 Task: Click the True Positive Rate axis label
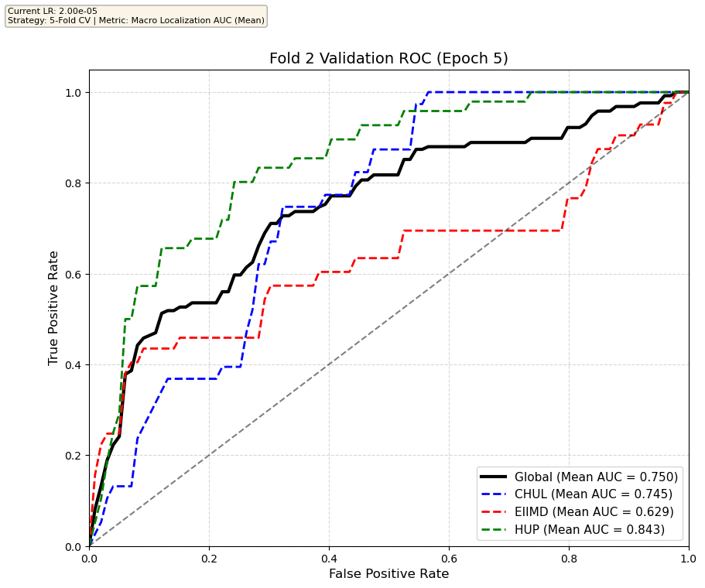point(53,308)
